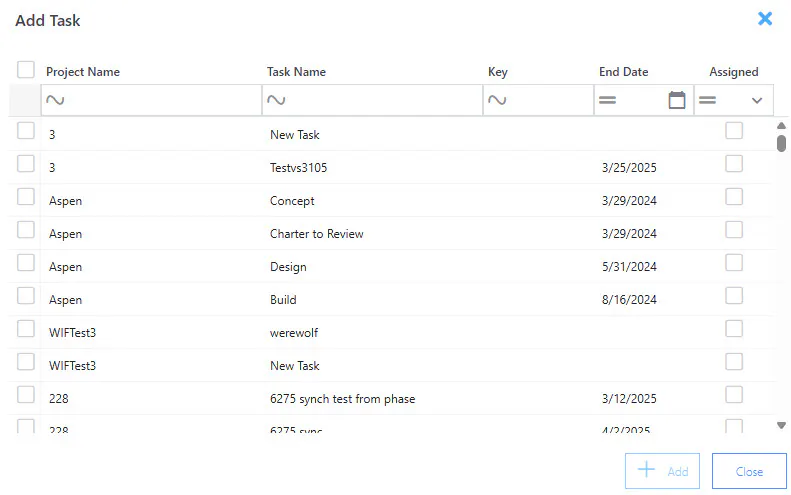
Task: Sort by Project Name column header
Action: [x=83, y=72]
